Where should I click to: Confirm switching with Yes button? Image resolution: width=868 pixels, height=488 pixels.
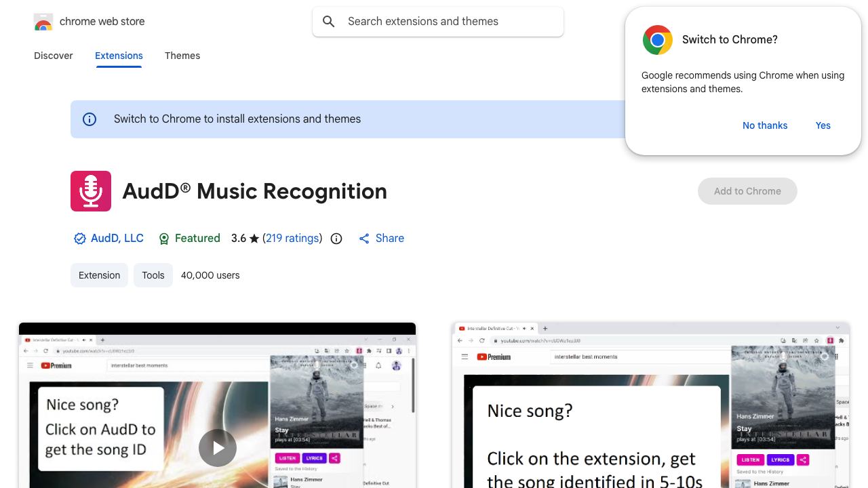point(823,125)
